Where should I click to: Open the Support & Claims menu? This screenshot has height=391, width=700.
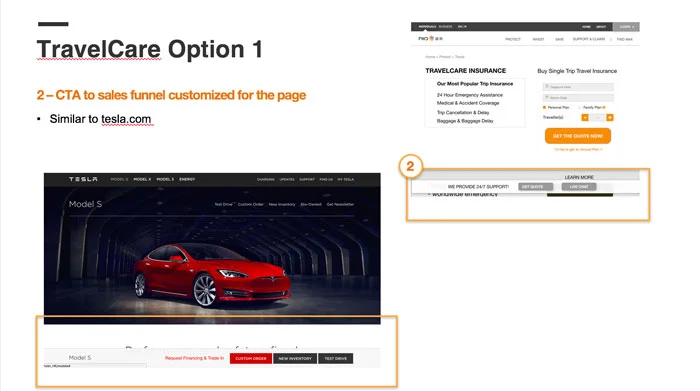[589, 39]
